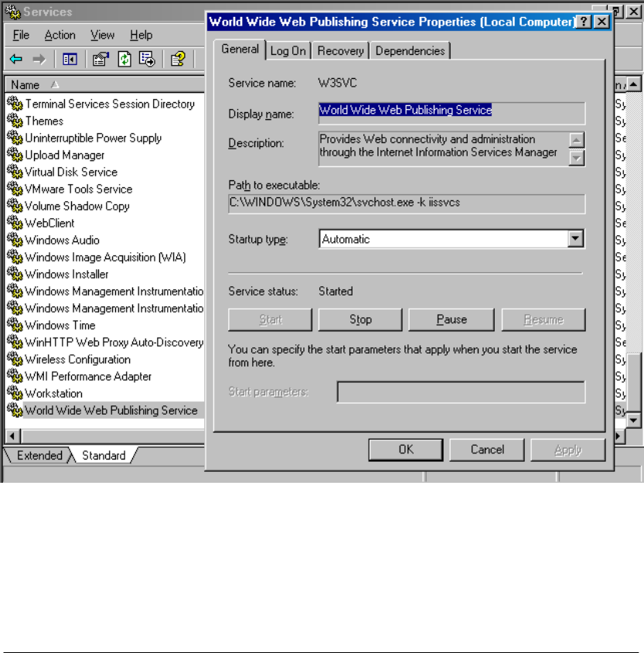Click services list scroll left arrow

[x=12, y=436]
